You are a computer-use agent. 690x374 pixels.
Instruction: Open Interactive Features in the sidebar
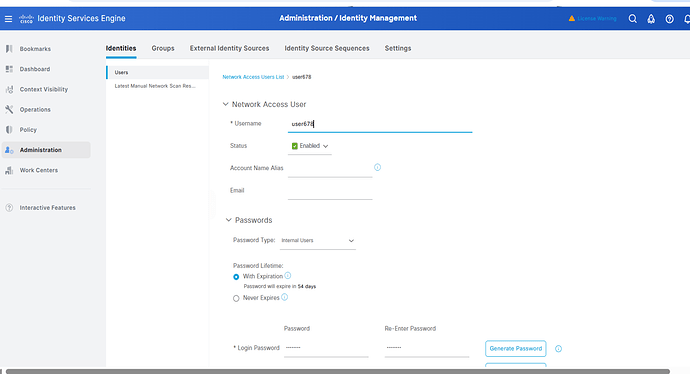(48, 208)
